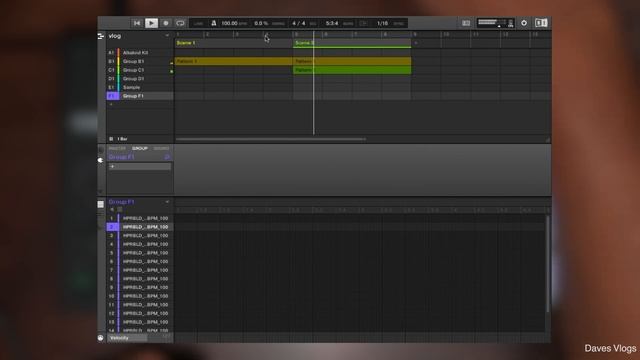Select sound slot 13 HPRBLD BPM_100
Screen dimensions: 640x360
[140, 322]
